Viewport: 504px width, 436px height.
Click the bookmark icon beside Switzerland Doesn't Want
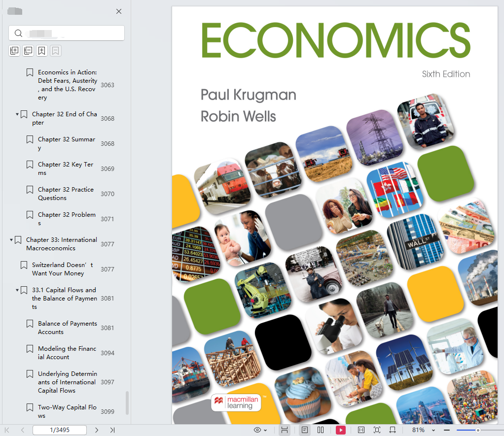tap(24, 265)
